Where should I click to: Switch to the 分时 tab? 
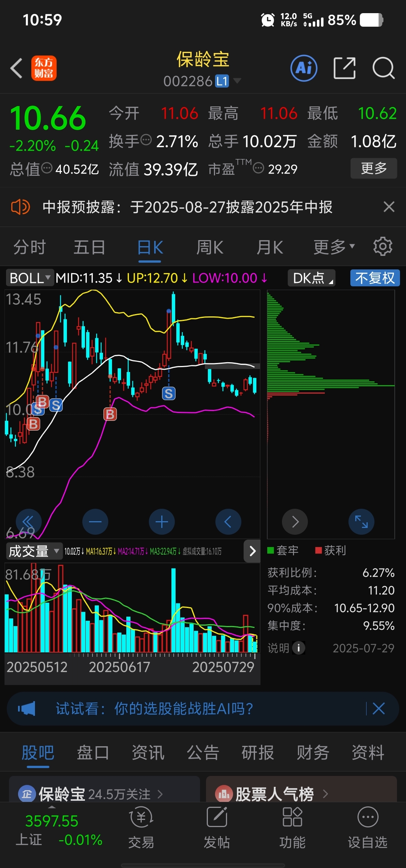pos(30,247)
